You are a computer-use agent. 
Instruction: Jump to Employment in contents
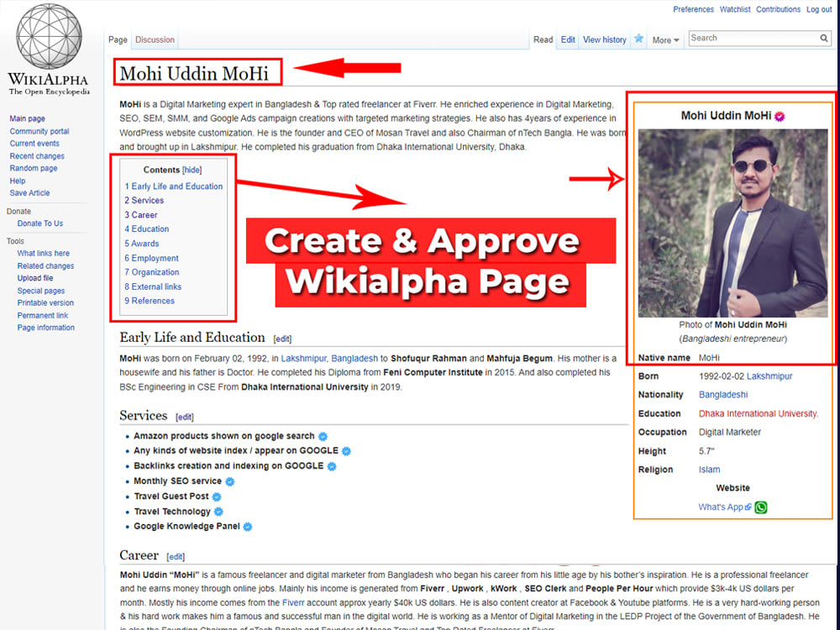[x=151, y=258]
